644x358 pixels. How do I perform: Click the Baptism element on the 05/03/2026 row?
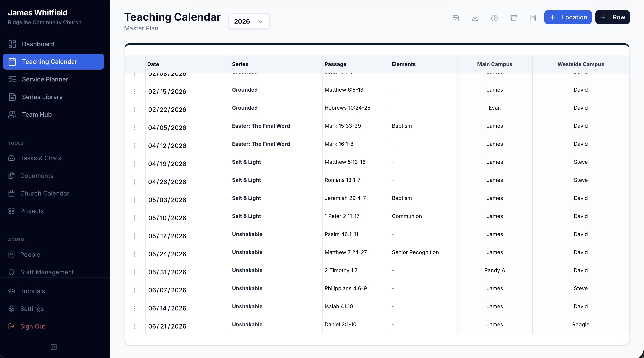[x=401, y=198]
